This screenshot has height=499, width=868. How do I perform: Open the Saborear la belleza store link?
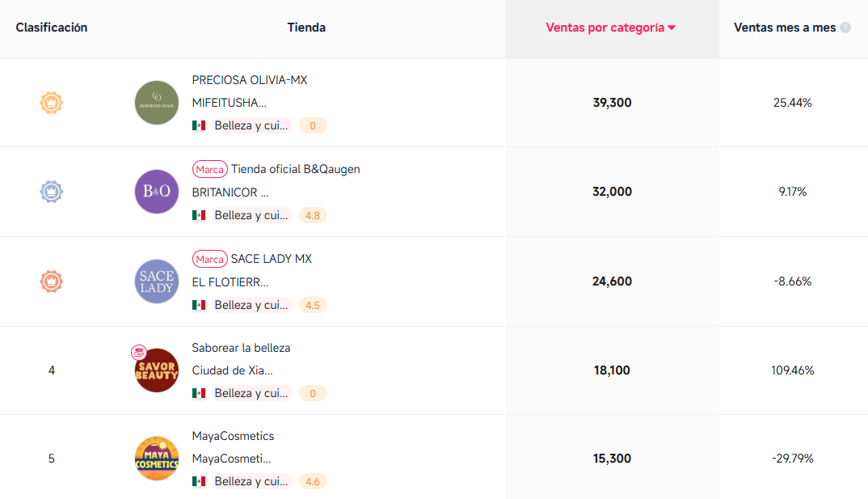point(241,348)
